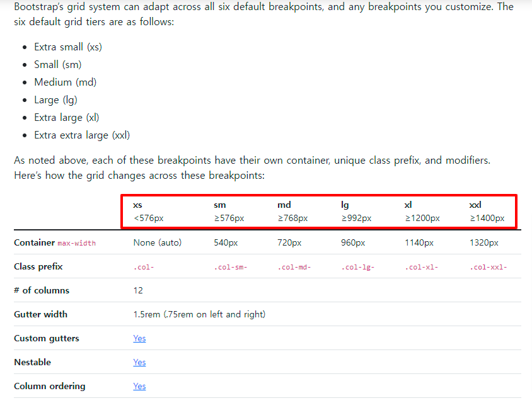Click the .col-lg- class prefix code

357,267
